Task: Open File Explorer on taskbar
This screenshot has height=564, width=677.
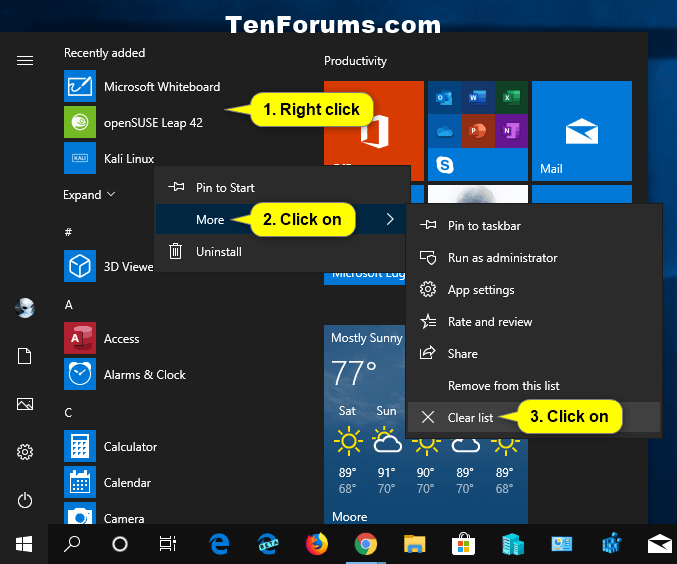Action: pyautogui.click(x=414, y=544)
